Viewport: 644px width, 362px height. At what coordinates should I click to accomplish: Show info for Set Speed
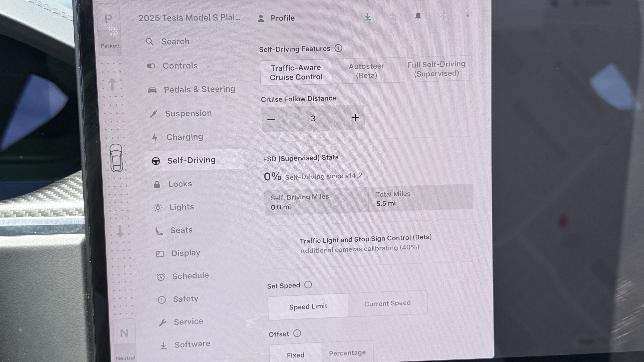coord(308,285)
